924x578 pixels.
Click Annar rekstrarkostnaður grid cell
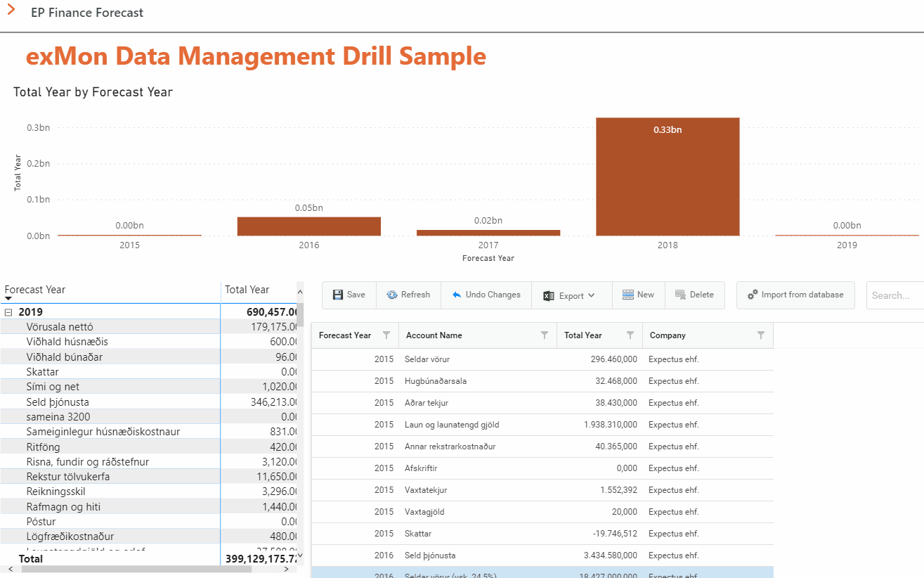coord(478,447)
